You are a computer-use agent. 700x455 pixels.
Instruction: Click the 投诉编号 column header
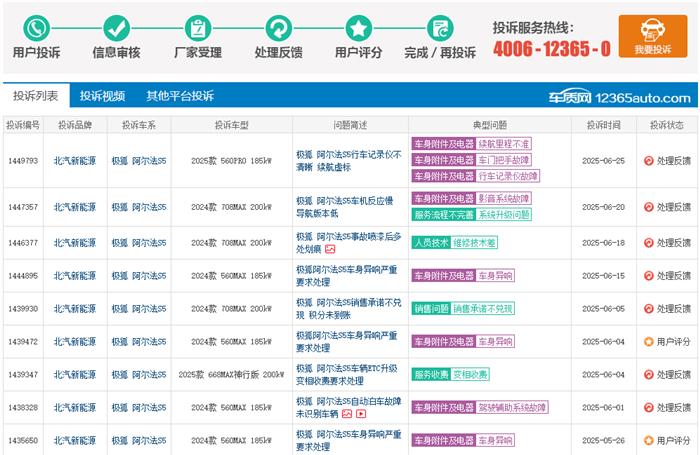pyautogui.click(x=23, y=125)
